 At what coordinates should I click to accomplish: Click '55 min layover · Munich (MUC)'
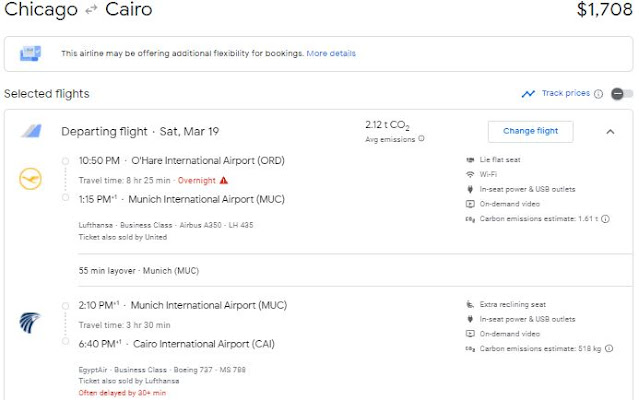click(139, 270)
